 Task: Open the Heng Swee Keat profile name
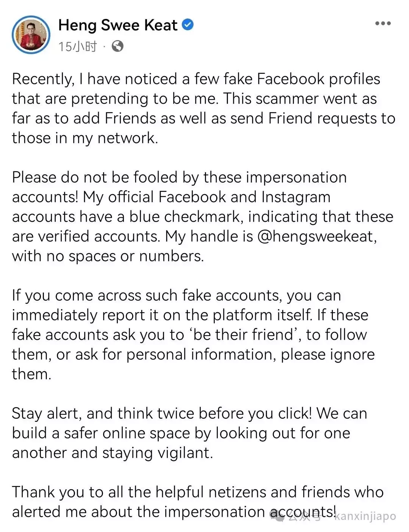point(118,25)
